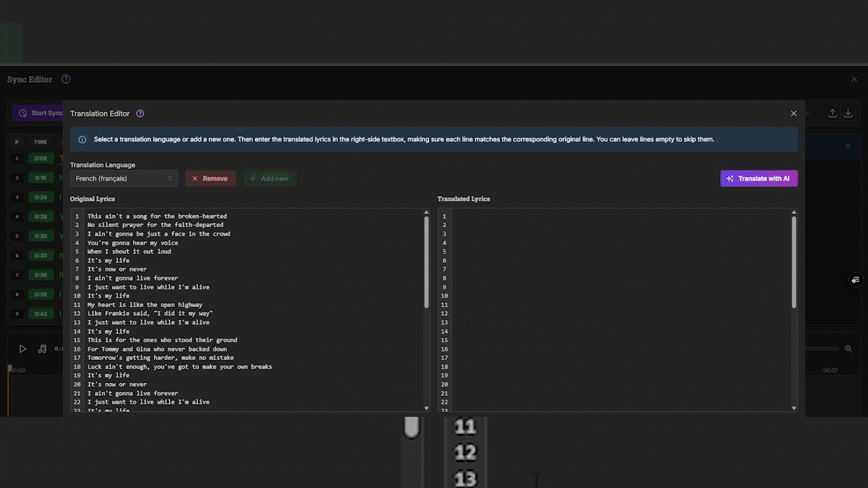The image size is (868, 488).
Task: Click the line starting "Luck ain't enough"
Action: pyautogui.click(x=180, y=367)
